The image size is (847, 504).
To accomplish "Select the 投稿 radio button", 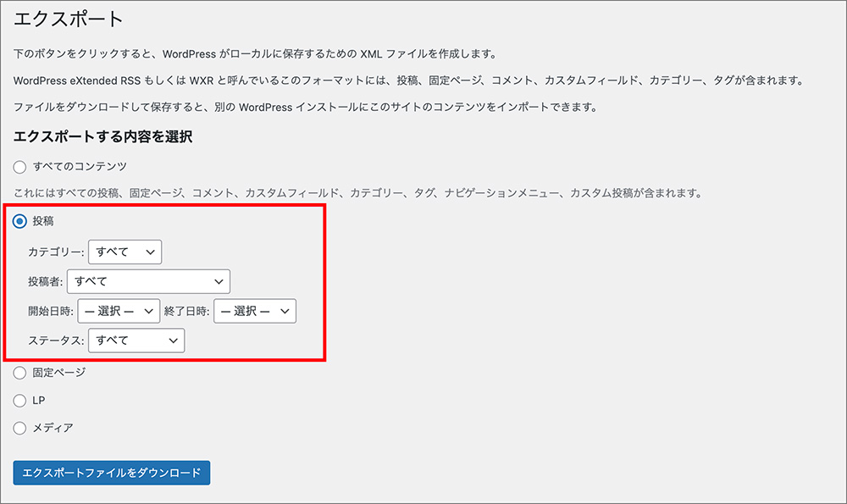I will 20,221.
